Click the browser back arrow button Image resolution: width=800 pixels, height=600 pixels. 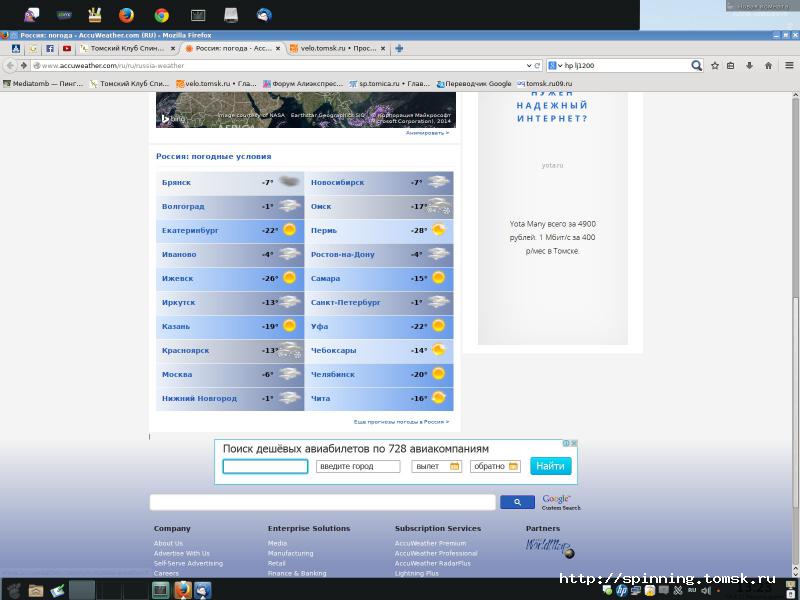coord(10,66)
